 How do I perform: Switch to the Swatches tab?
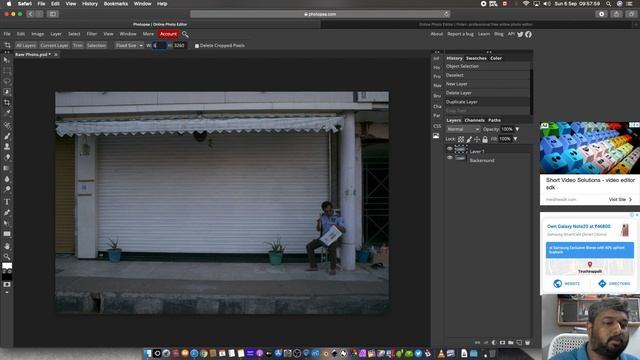(x=476, y=58)
